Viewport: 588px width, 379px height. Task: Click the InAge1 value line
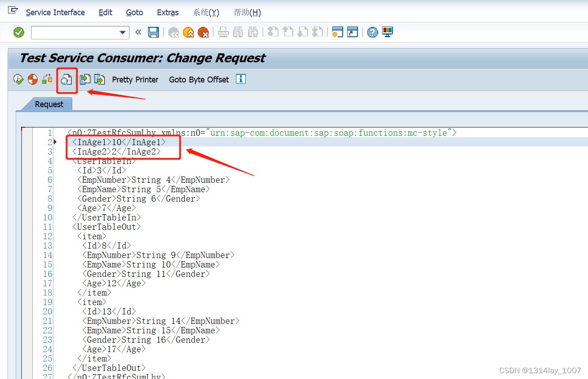point(119,142)
